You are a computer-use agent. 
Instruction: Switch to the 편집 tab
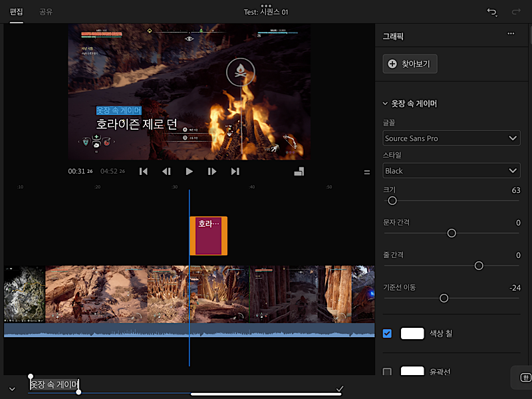[x=16, y=12]
